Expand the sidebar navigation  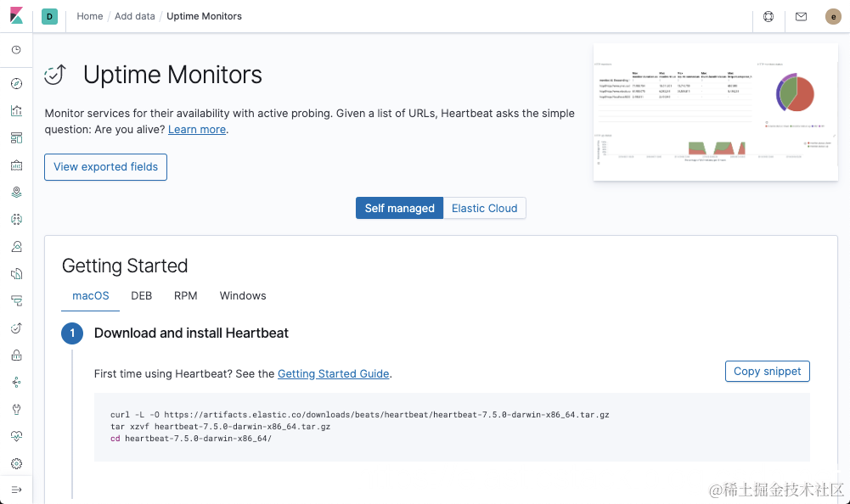(16, 490)
